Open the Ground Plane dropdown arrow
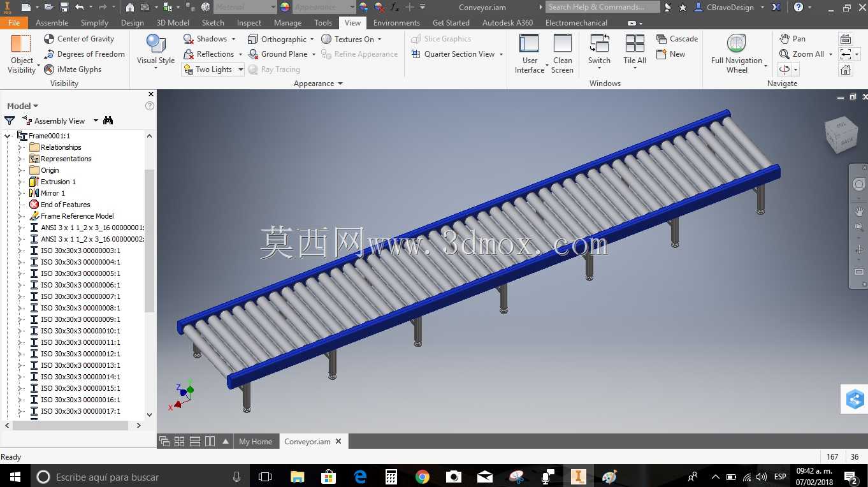Viewport: 868px width, 487px height. tap(314, 54)
